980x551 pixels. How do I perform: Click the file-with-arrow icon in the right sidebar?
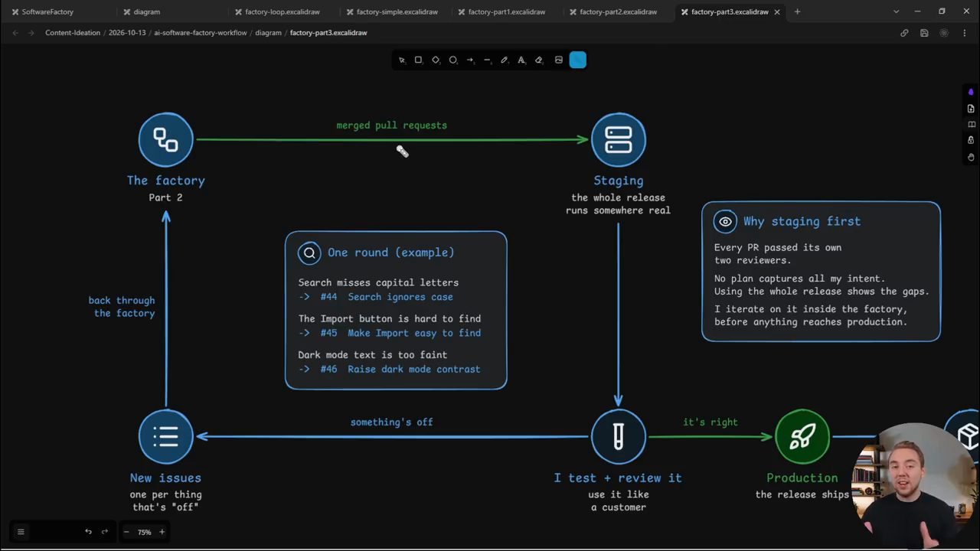click(x=971, y=109)
